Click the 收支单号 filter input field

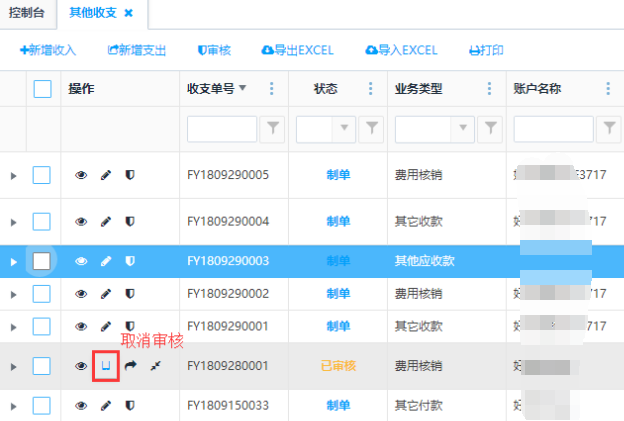coord(221,128)
